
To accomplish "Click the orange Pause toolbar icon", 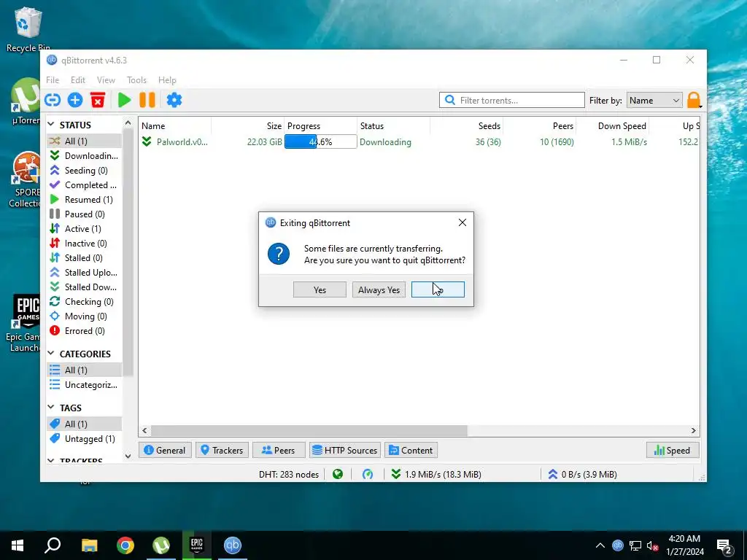I will [147, 100].
